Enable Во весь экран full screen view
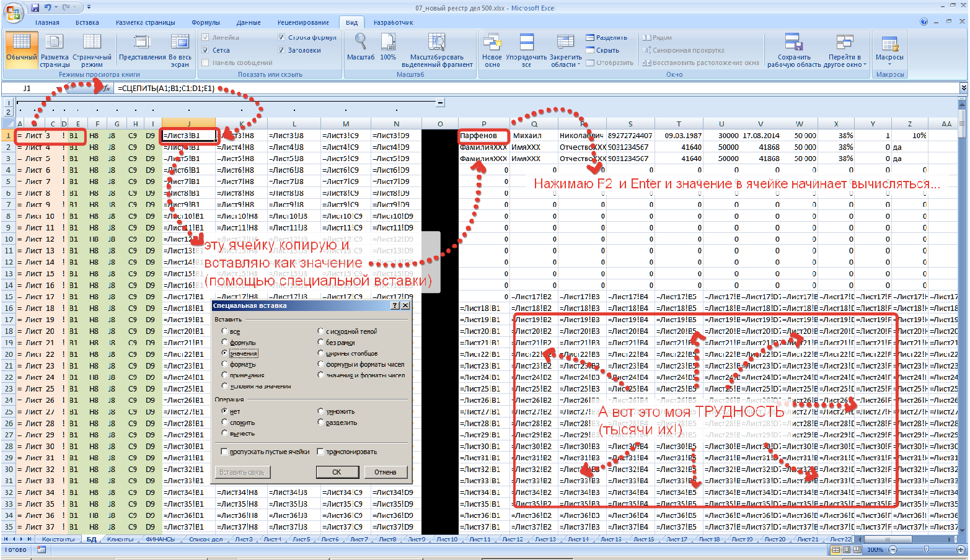This screenshot has width=970, height=560. click(180, 50)
